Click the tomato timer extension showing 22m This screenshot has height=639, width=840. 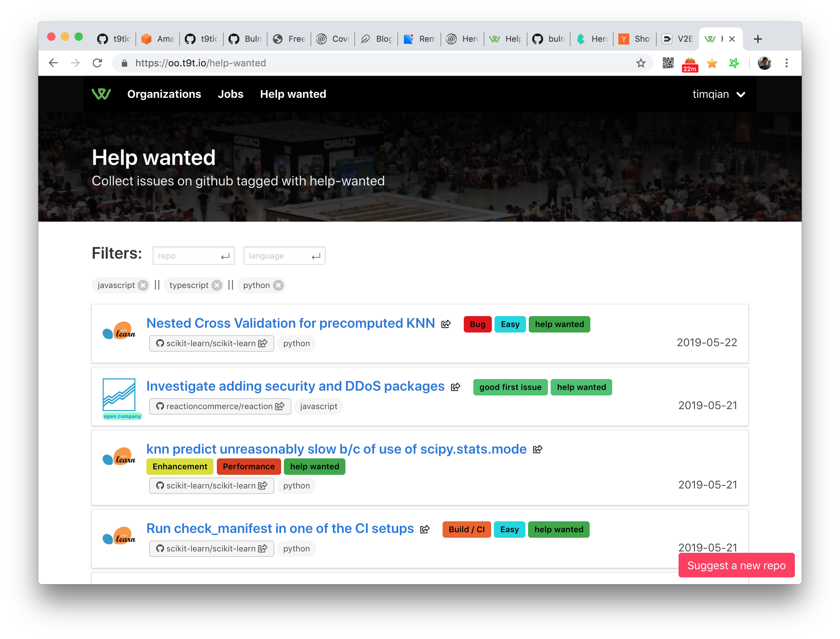[x=690, y=64]
